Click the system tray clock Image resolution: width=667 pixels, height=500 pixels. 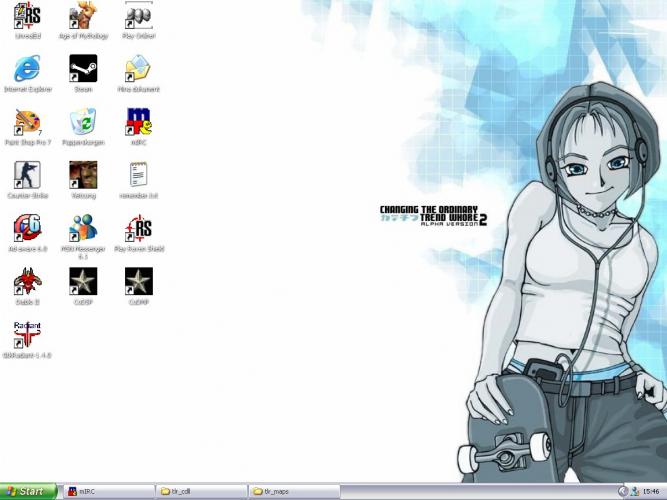(x=651, y=491)
